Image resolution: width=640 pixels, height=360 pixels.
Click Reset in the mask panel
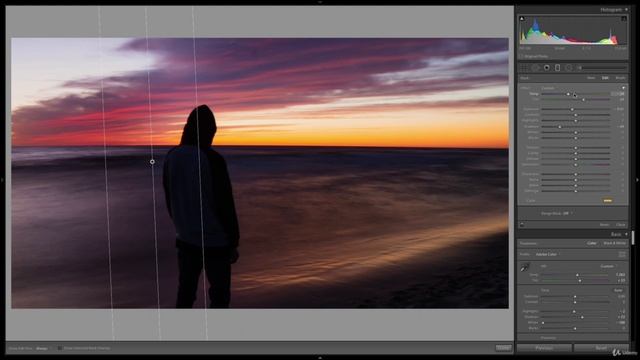(x=604, y=224)
